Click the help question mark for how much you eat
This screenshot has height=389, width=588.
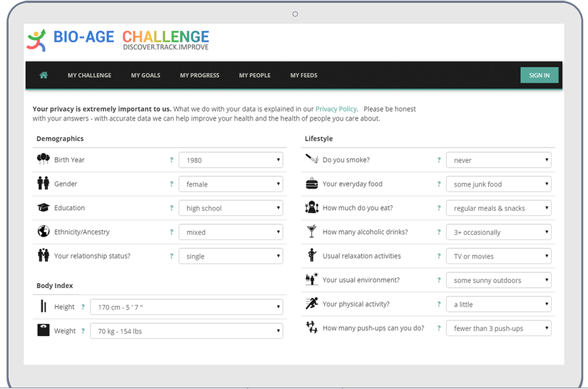click(439, 208)
